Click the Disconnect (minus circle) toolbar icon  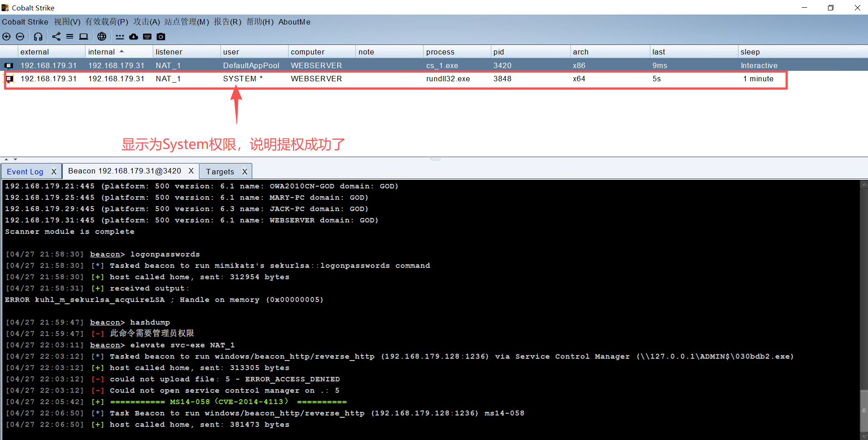point(20,37)
